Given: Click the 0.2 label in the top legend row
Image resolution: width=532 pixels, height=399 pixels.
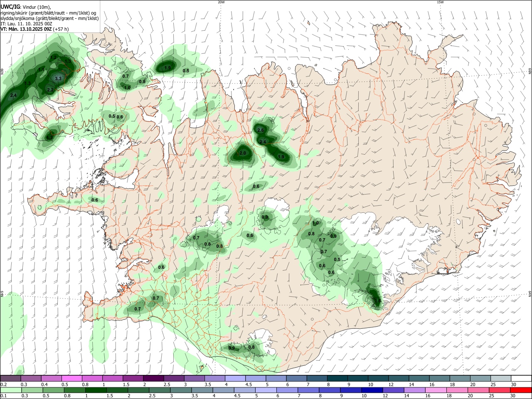Looking at the screenshot, I should [3, 384].
